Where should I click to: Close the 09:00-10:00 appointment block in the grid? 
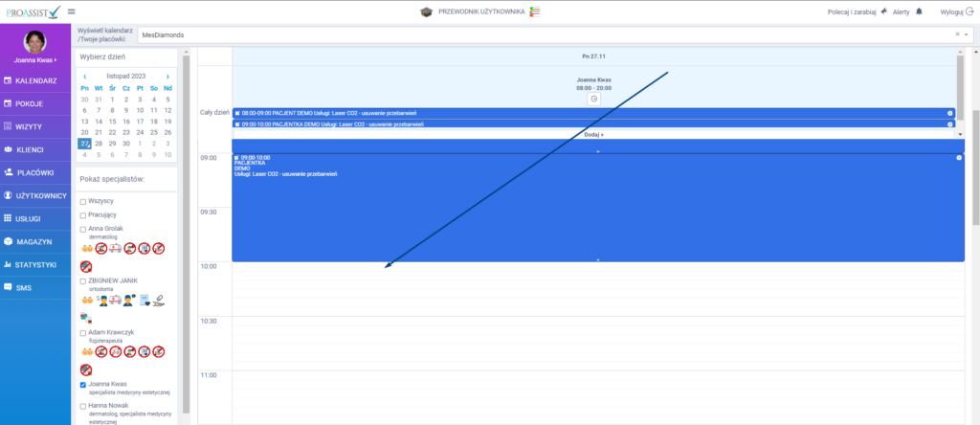coord(958,157)
